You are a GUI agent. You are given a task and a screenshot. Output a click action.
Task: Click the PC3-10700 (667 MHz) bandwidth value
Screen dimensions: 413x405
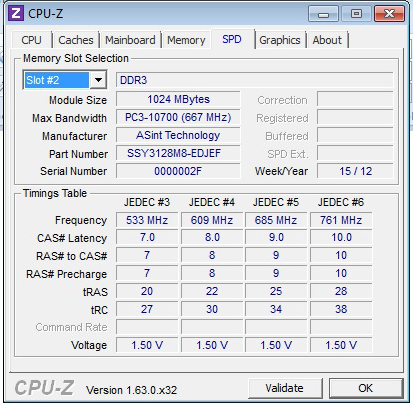click(x=178, y=117)
